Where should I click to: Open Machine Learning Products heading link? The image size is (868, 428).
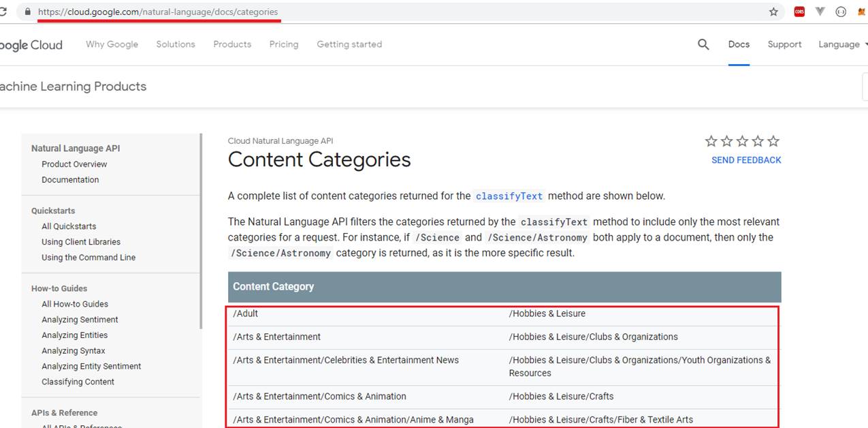coord(73,87)
